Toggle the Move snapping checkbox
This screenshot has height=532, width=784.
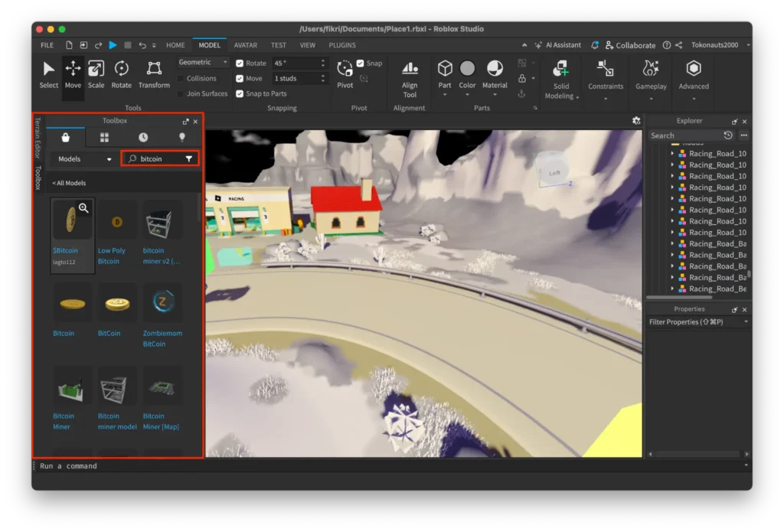click(240, 78)
